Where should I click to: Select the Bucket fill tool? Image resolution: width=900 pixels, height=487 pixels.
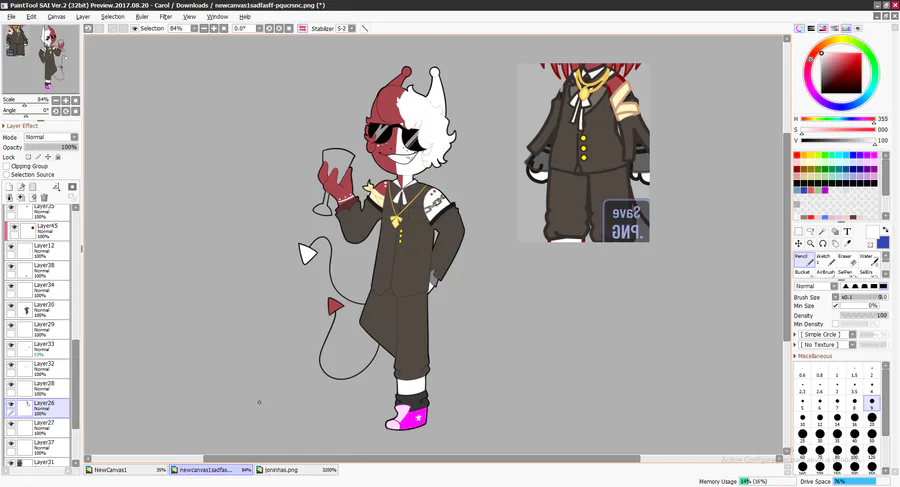point(802,273)
